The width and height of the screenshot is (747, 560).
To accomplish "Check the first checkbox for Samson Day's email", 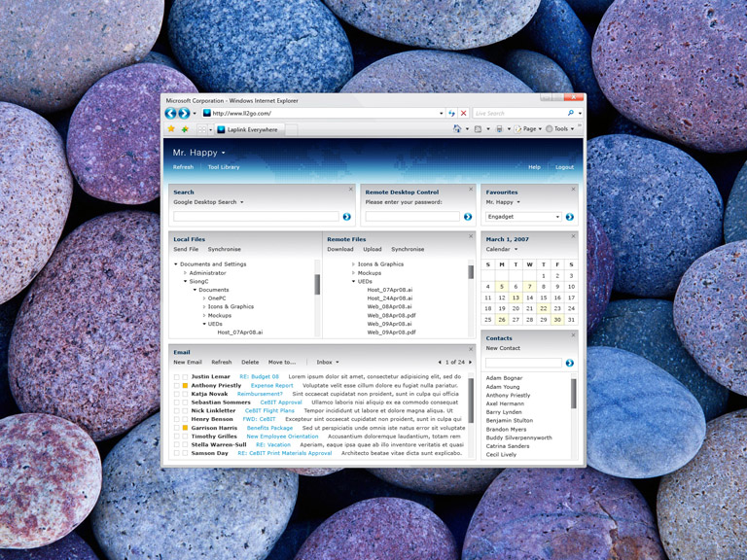I will [176, 454].
